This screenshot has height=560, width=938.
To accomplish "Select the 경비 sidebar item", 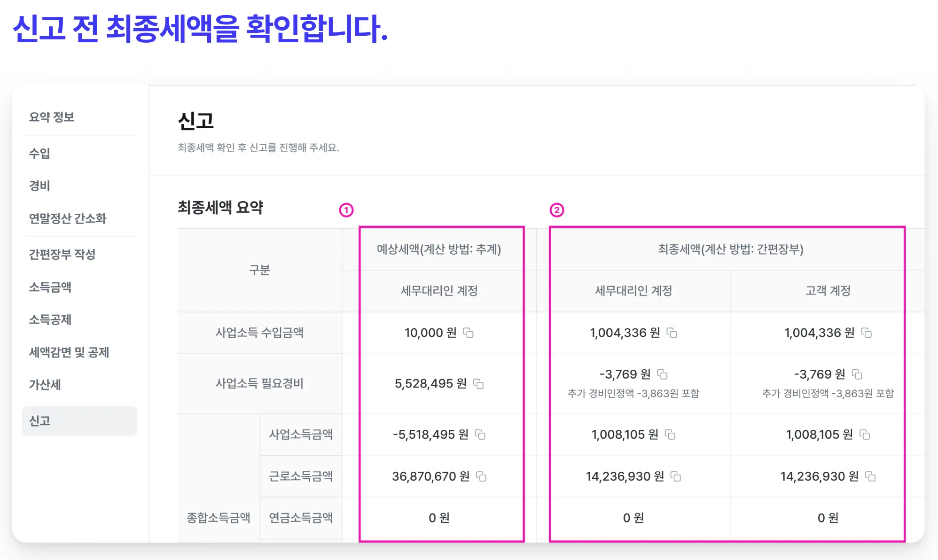I will [x=39, y=186].
